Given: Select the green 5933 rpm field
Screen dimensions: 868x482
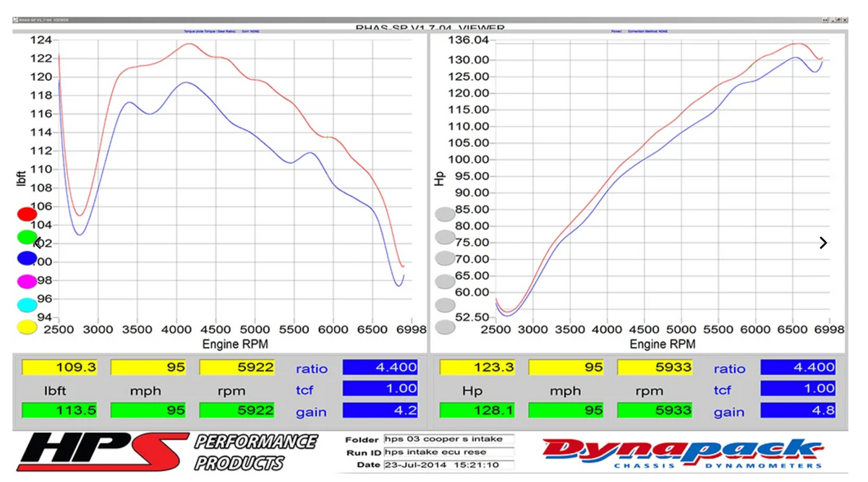Looking at the screenshot, I should [655, 410].
